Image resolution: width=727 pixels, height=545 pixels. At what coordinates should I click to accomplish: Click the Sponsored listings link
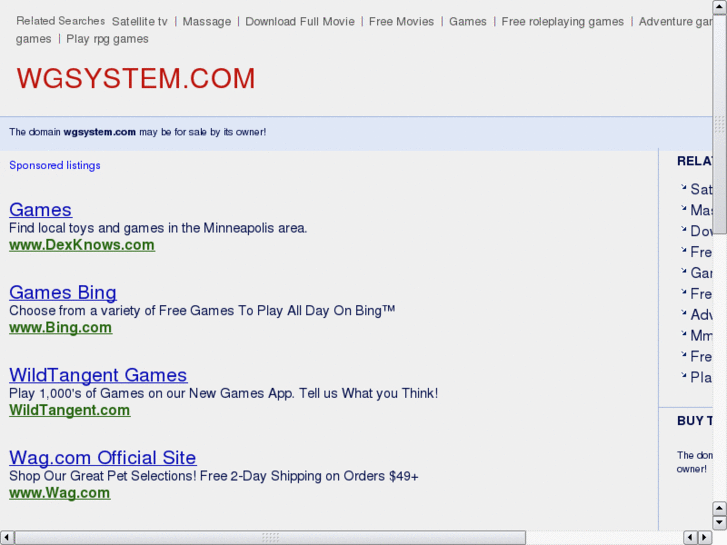[x=55, y=166]
